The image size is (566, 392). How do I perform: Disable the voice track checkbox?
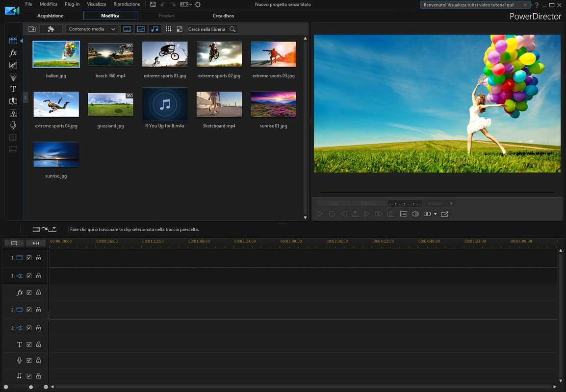point(29,360)
